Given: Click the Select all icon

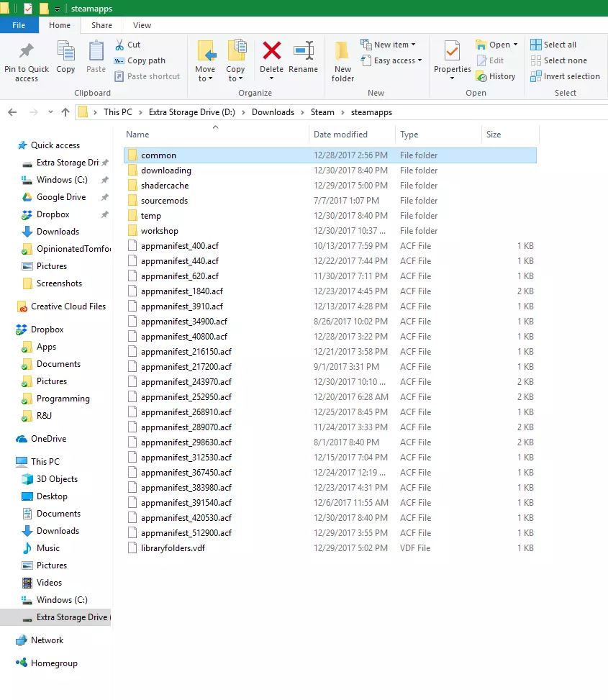Looking at the screenshot, I should click(x=535, y=45).
